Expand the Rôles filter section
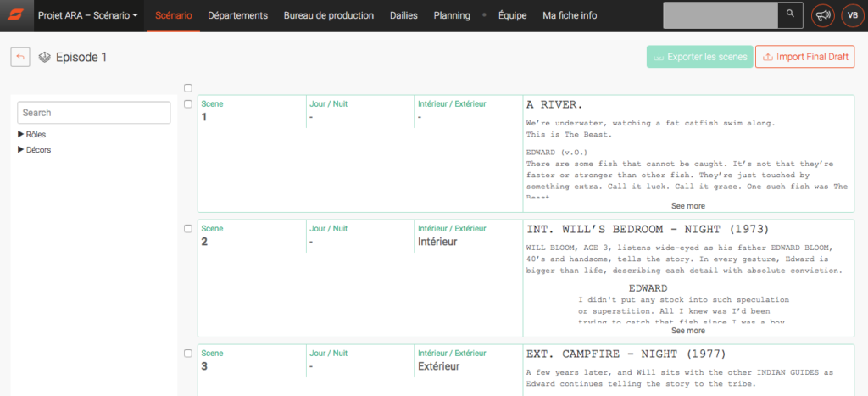The height and width of the screenshot is (396, 868). pyautogui.click(x=32, y=134)
